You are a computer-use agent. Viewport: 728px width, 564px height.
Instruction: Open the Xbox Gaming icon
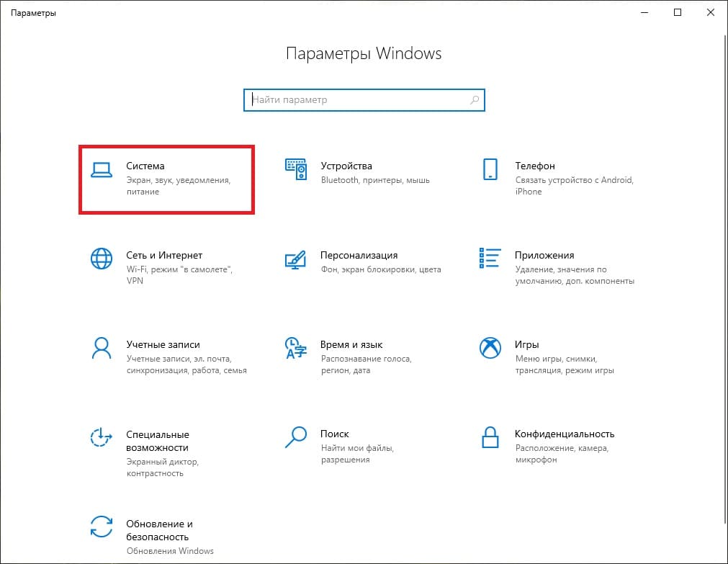[490, 348]
